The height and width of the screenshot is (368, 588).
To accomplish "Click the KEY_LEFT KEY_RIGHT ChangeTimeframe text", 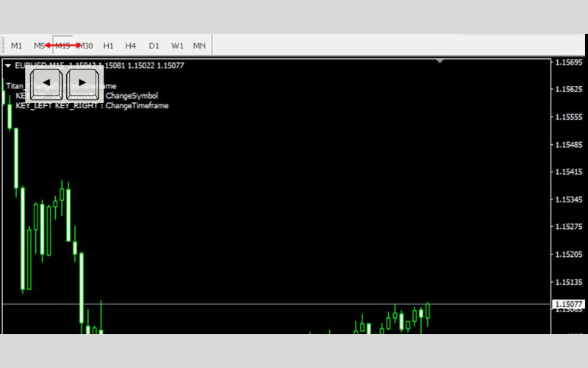I will point(92,106).
